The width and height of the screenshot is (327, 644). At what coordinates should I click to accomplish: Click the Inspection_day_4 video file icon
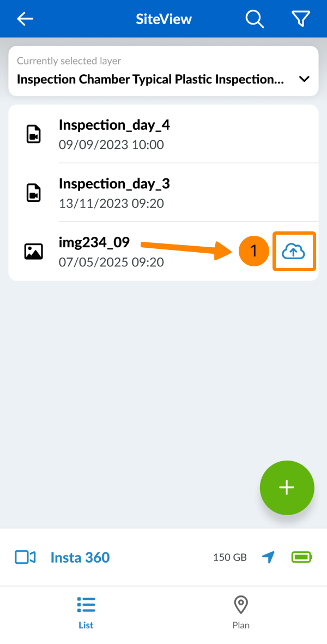point(34,134)
